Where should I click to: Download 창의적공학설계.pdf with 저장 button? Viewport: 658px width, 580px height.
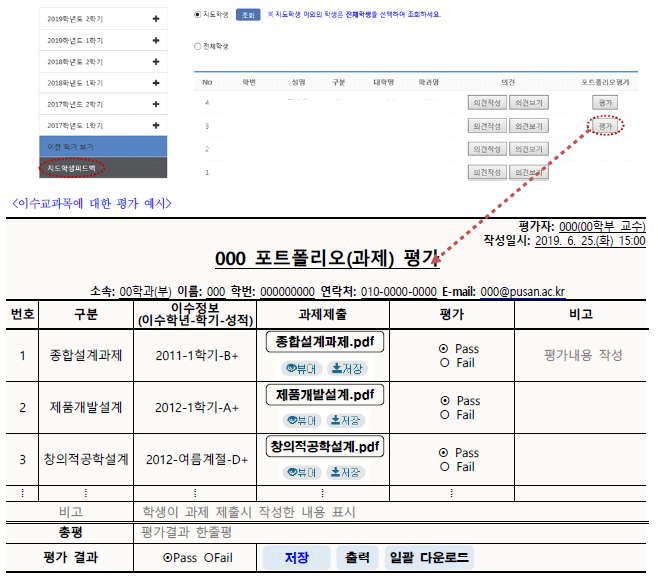tap(349, 471)
